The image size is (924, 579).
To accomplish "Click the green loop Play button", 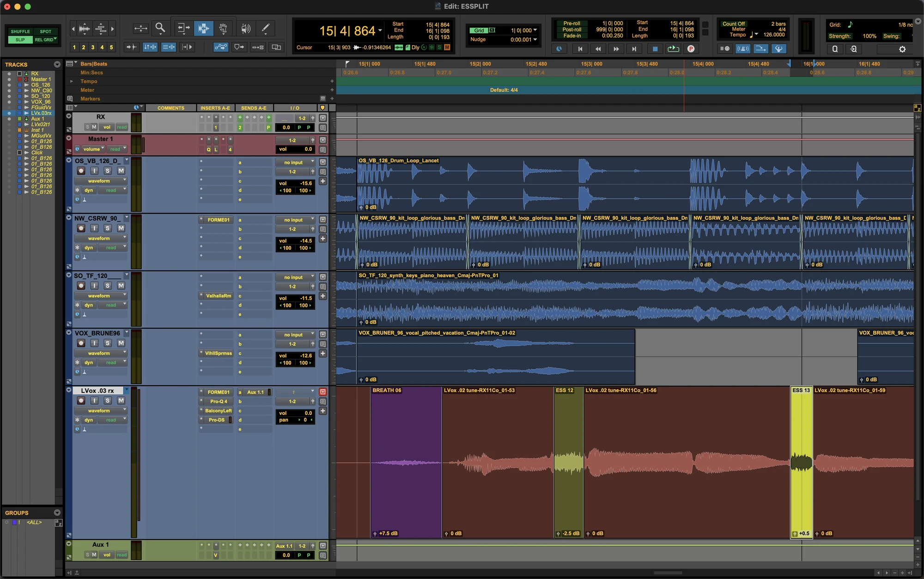I will pos(673,48).
